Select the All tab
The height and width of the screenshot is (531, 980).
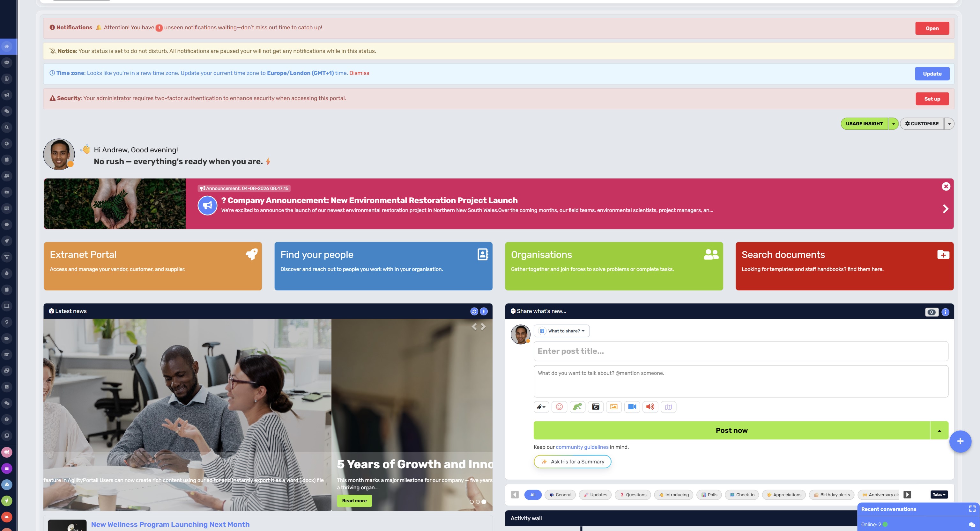tap(533, 495)
